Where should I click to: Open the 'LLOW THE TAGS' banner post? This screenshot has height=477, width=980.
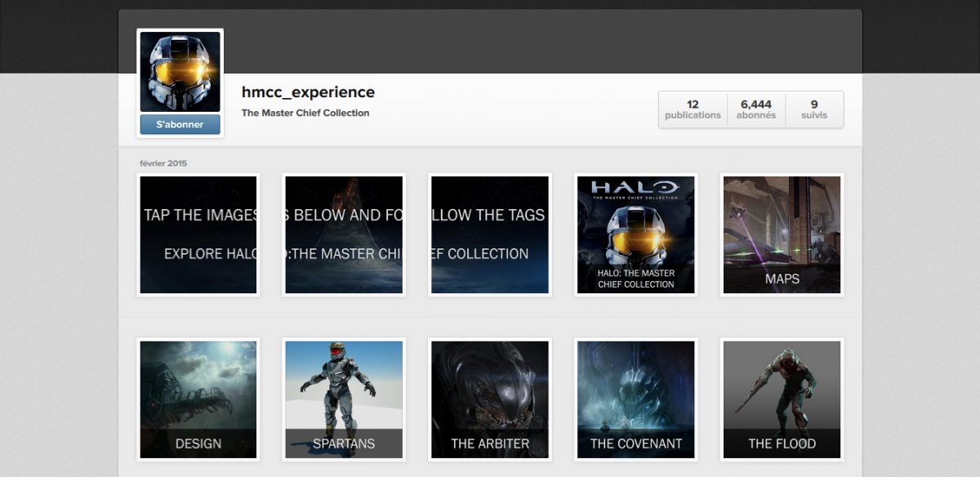coord(490,234)
